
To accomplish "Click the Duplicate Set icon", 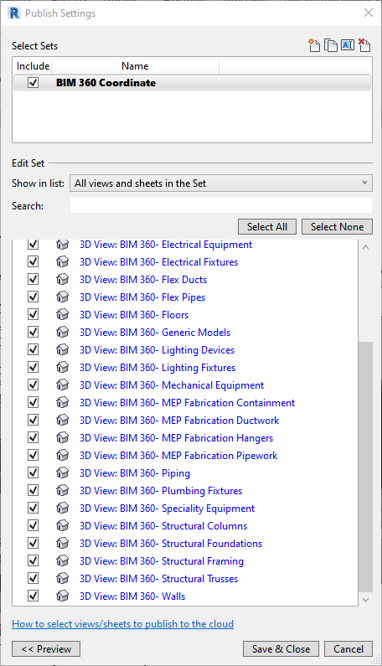I will 331,45.
